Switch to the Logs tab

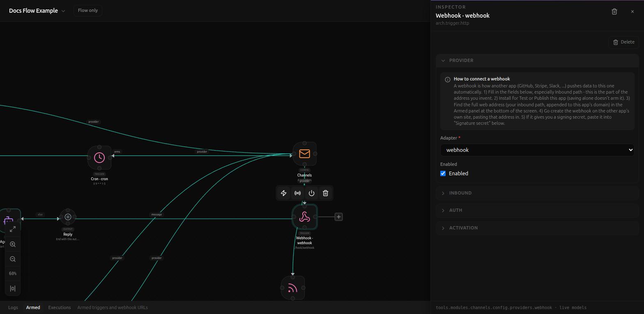(x=13, y=307)
